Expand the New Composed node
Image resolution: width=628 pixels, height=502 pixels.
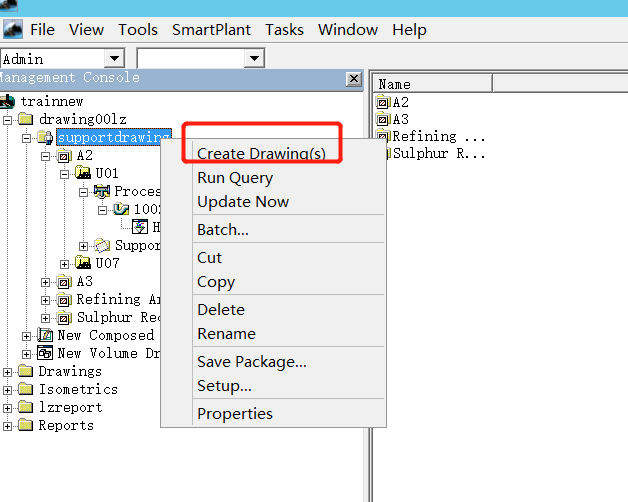tap(26, 336)
